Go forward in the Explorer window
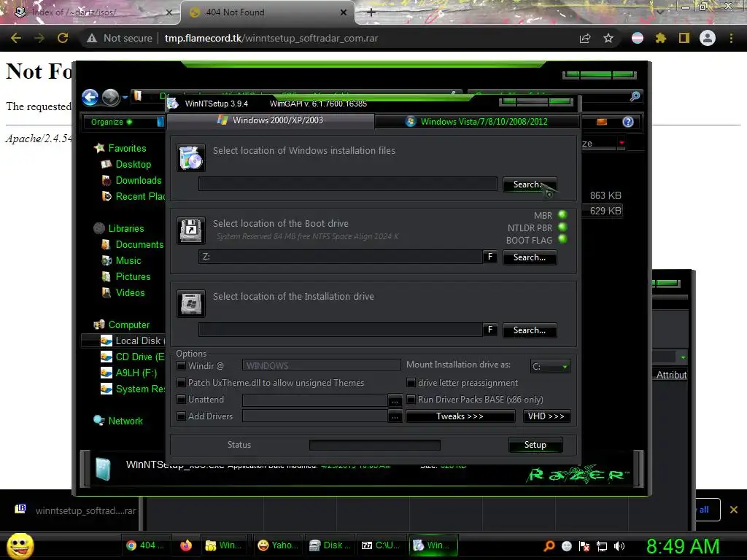The height and width of the screenshot is (560, 747). click(x=111, y=97)
